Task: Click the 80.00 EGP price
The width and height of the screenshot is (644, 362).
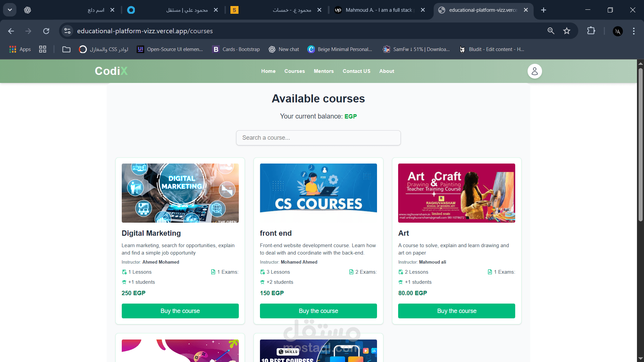Action: click(413, 293)
